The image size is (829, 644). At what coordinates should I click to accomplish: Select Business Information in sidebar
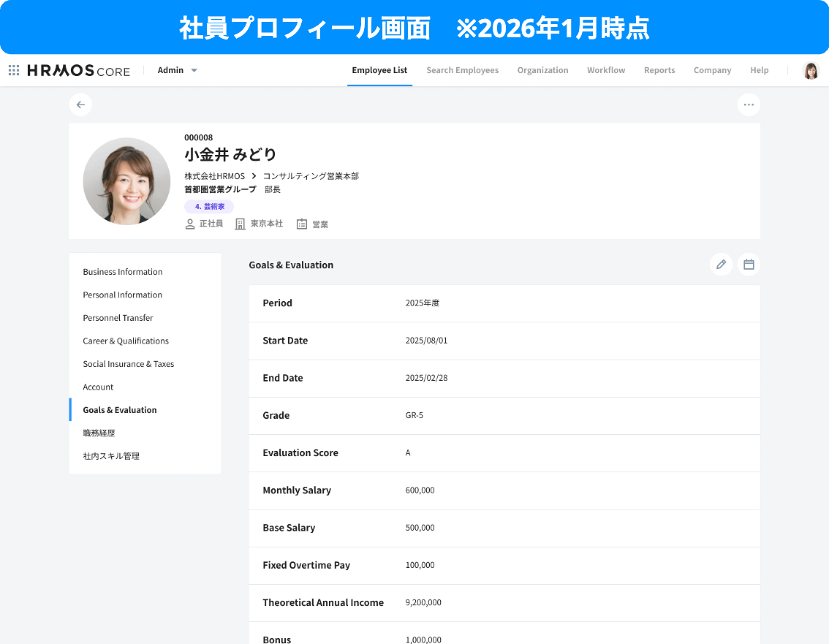pos(123,272)
